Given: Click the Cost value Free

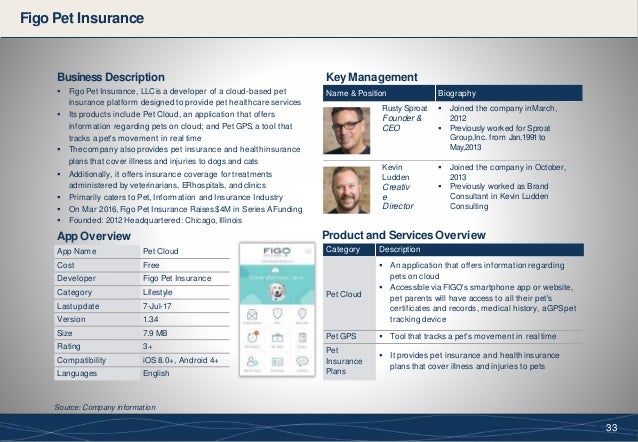Looking at the screenshot, I should pyautogui.click(x=151, y=265).
